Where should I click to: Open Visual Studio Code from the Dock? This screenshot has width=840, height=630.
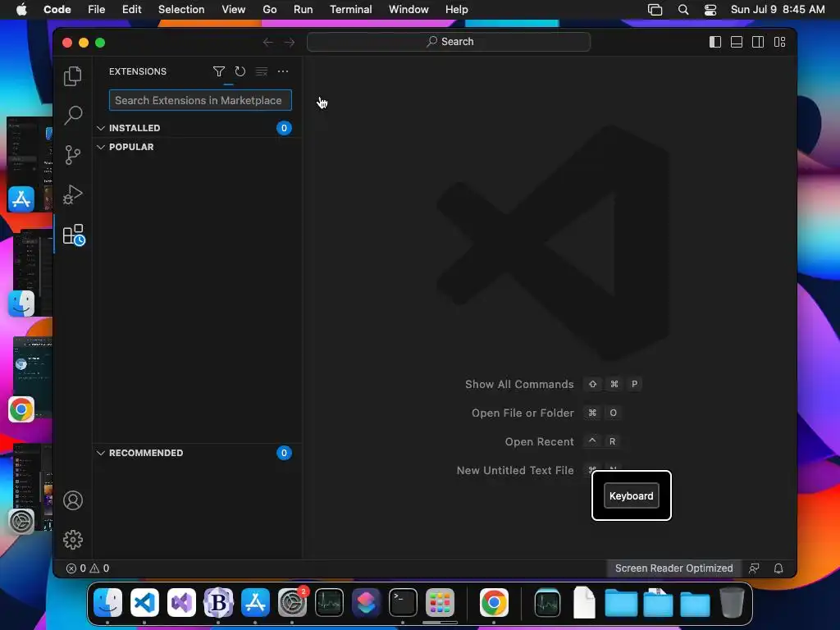click(x=144, y=603)
